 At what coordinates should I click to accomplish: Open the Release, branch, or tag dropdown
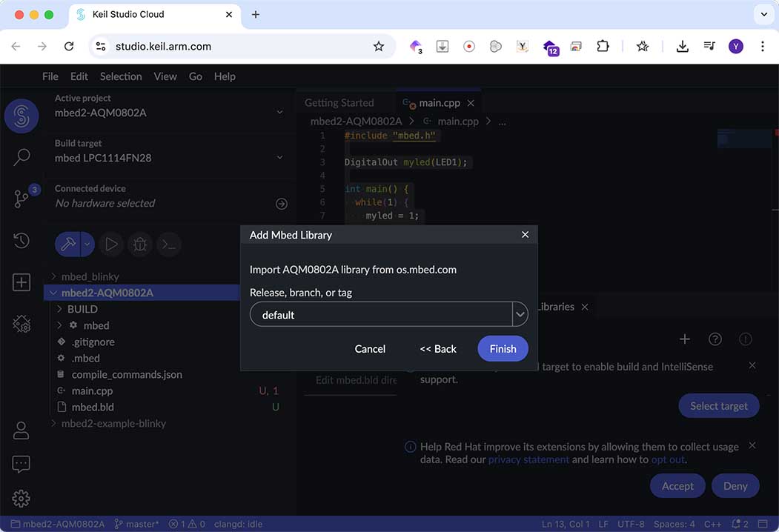point(520,314)
